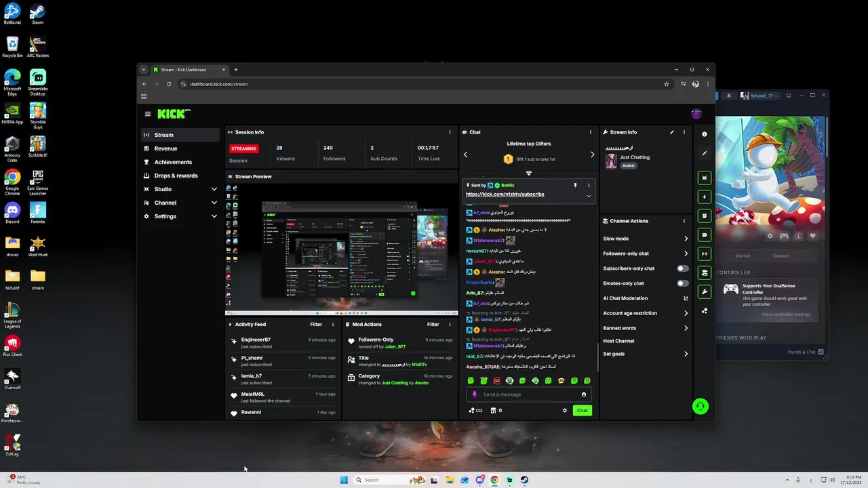This screenshot has width=868, height=488.
Task: Click the pencil icon in right rail
Action: (705, 153)
